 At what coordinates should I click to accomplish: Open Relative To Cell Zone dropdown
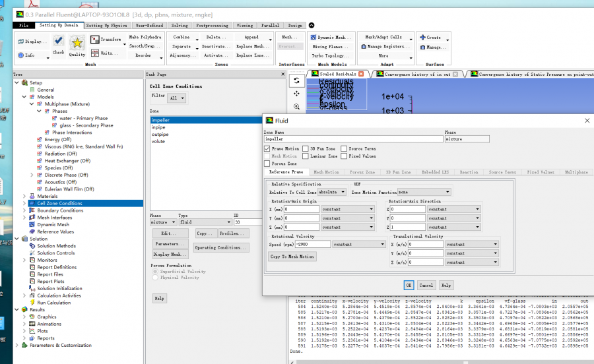coord(332,192)
